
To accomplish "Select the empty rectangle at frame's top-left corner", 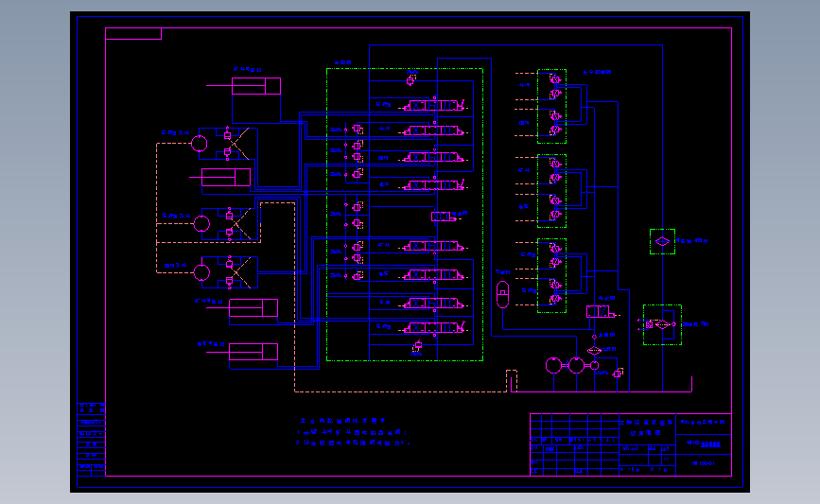I will pyautogui.click(x=133, y=33).
